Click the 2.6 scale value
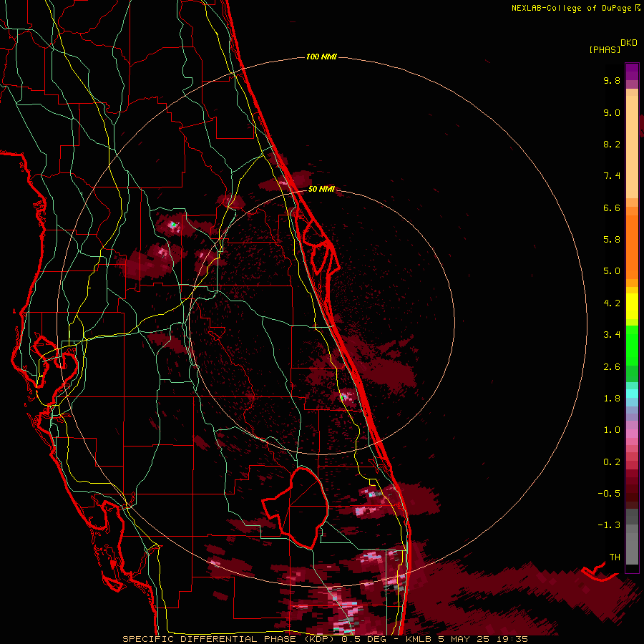 (x=612, y=367)
